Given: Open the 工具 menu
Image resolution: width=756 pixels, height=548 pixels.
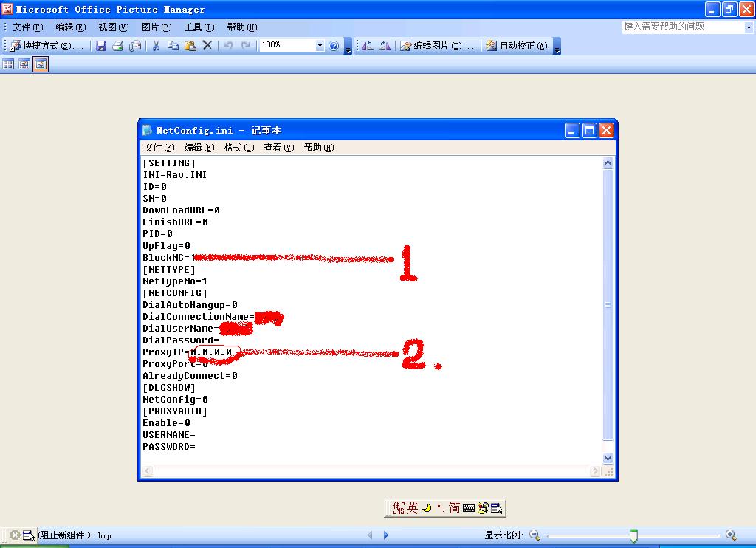Looking at the screenshot, I should click(x=199, y=27).
